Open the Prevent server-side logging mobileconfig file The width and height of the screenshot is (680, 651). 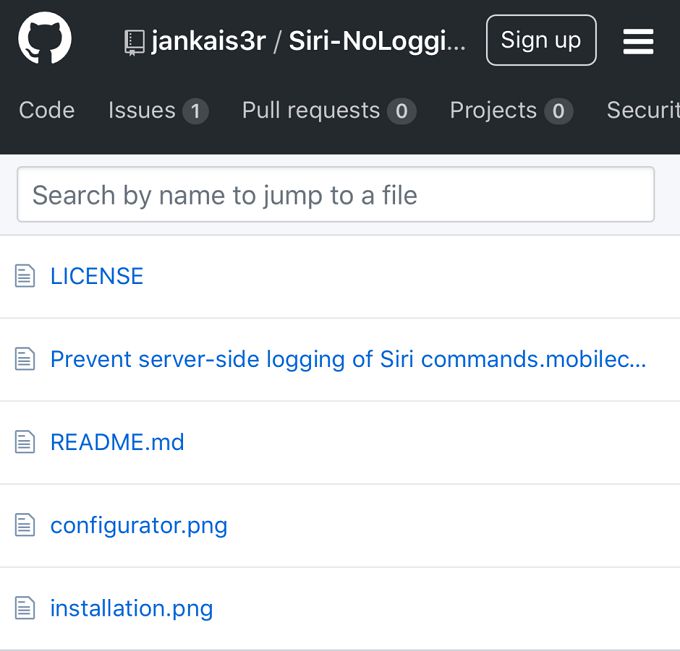click(x=348, y=359)
